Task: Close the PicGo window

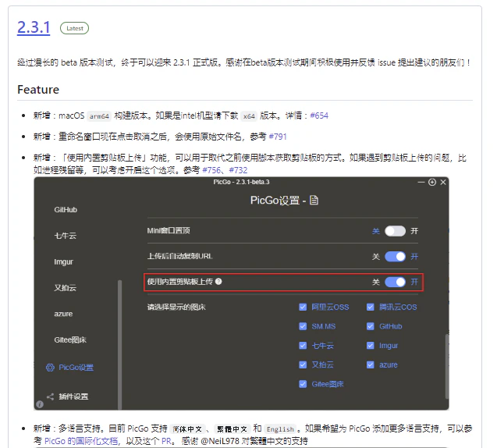Action: (443, 182)
